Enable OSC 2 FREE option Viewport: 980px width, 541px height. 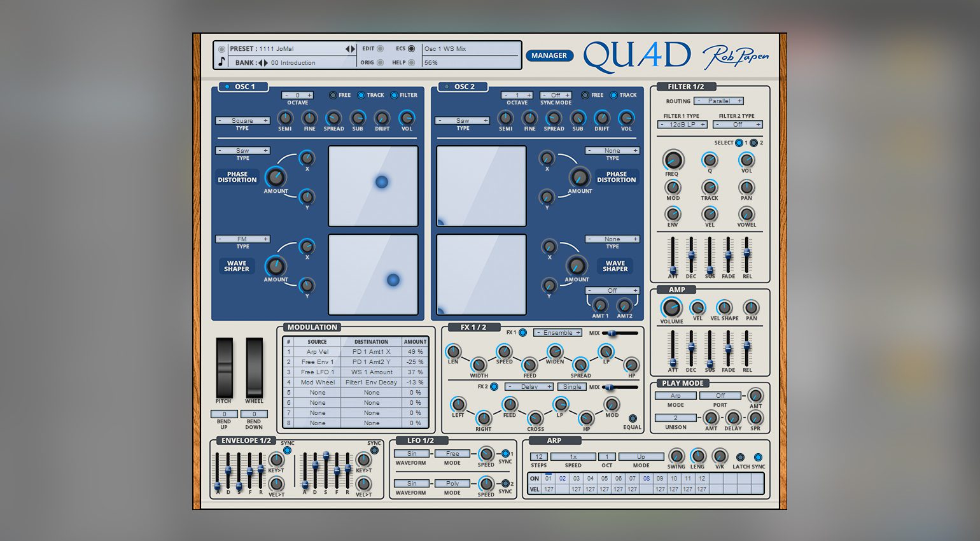pyautogui.click(x=585, y=95)
